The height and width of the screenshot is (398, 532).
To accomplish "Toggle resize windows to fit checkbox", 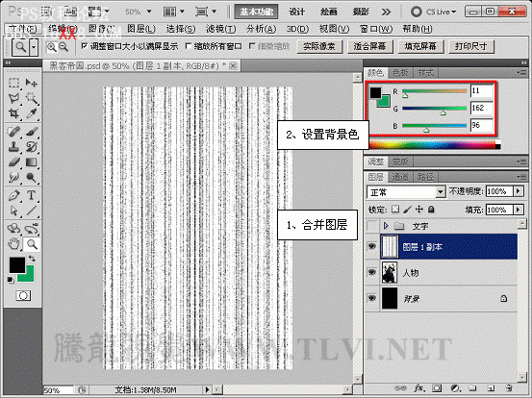I will click(x=85, y=46).
